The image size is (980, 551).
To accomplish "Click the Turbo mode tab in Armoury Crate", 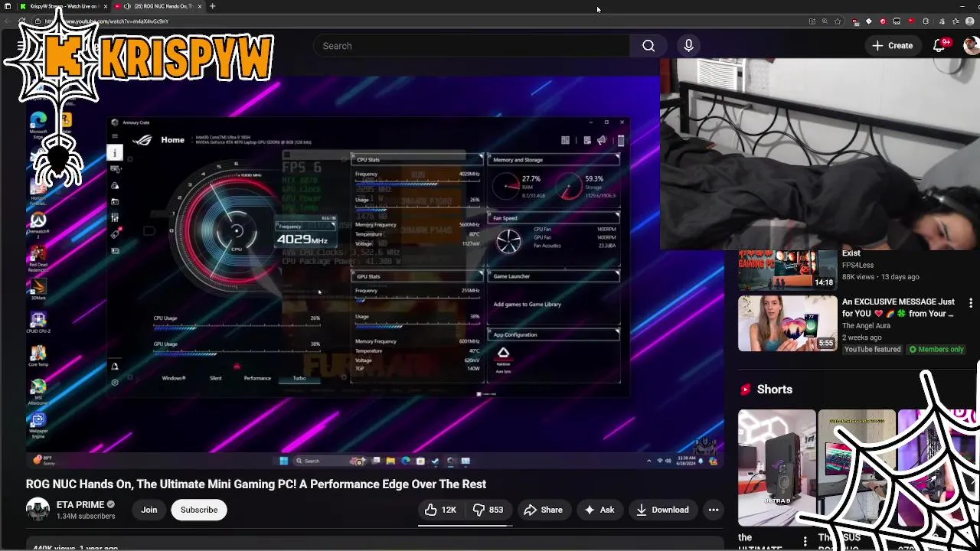I will [x=299, y=378].
